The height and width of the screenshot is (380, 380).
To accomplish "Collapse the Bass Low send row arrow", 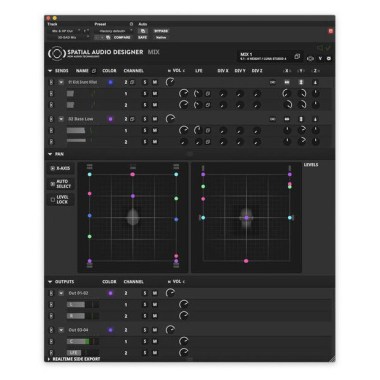I will point(61,119).
